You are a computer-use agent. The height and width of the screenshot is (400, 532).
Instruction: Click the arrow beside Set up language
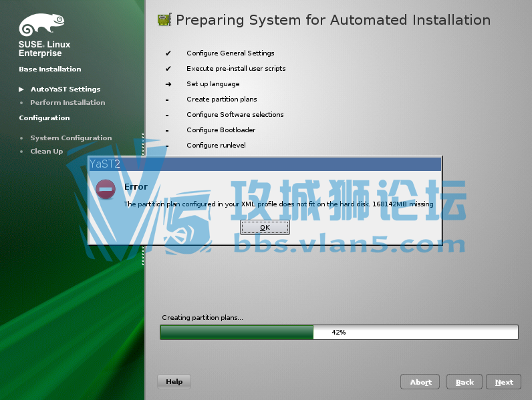168,84
